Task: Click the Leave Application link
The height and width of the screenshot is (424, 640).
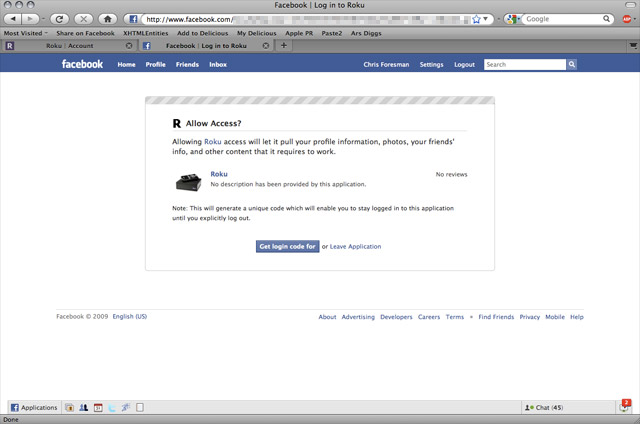Action: coord(356,246)
